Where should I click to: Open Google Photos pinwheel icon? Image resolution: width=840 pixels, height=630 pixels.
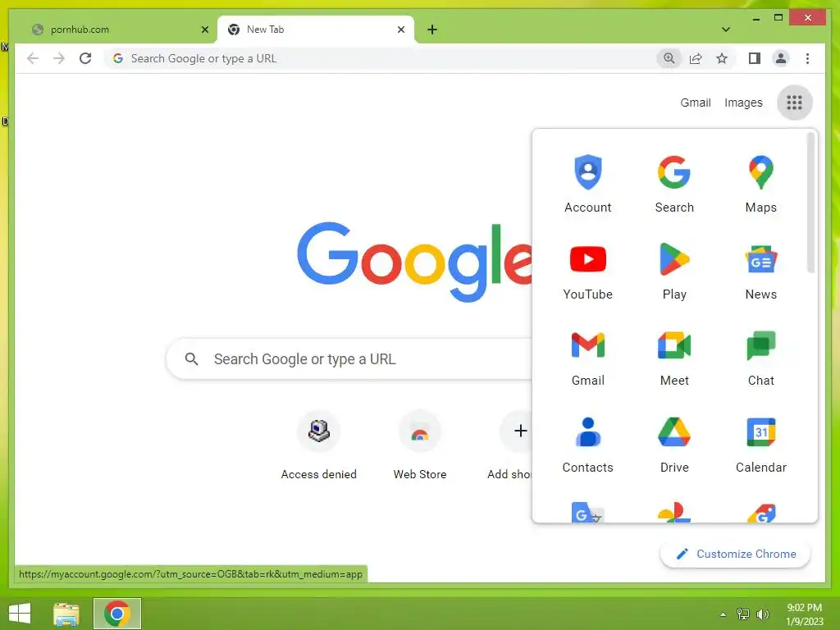tap(674, 512)
